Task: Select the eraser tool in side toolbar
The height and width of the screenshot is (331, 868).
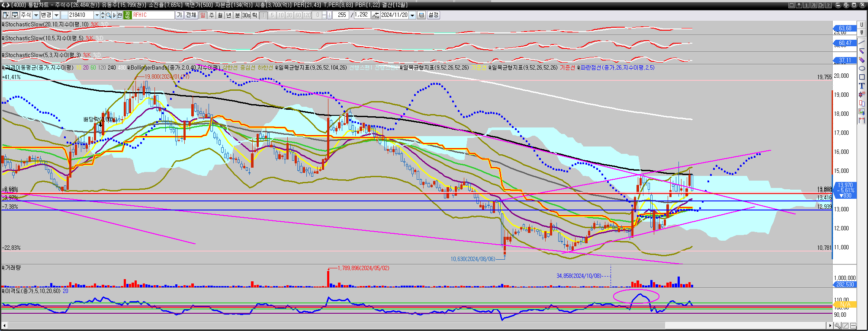Action: pos(862,60)
